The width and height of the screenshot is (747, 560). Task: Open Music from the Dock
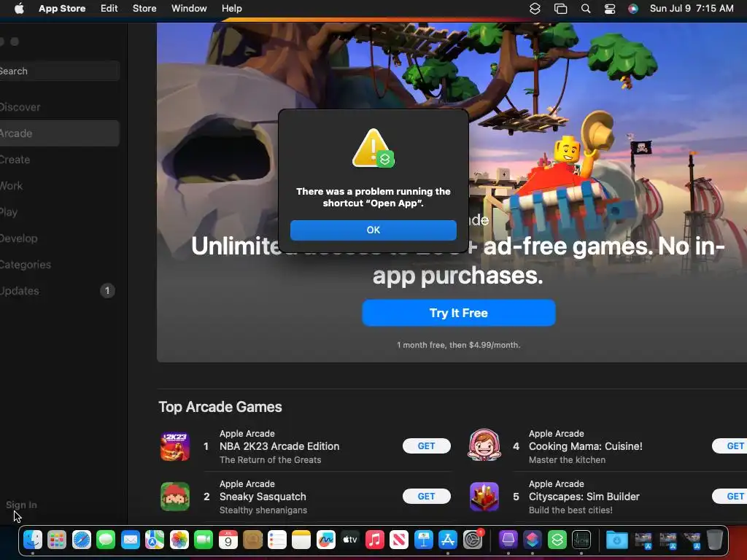click(375, 540)
